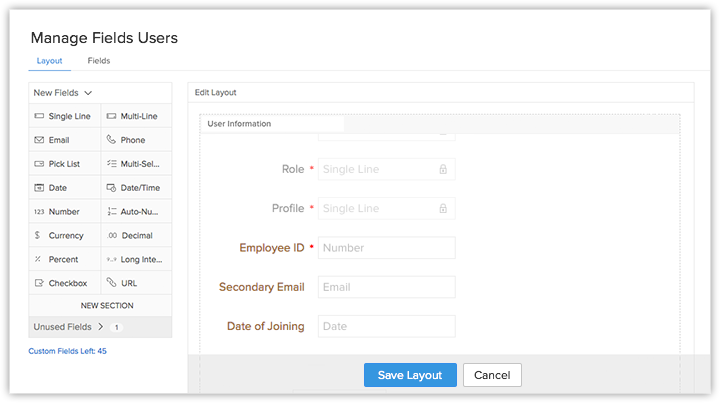Click lock icon on Role field
Viewport: 720px width, 403px height.
[443, 170]
